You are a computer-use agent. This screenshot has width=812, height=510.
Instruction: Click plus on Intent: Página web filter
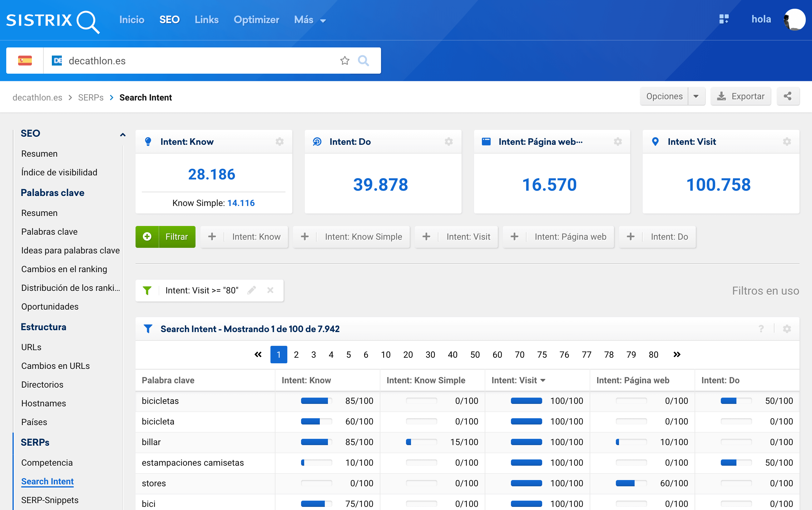coord(514,237)
